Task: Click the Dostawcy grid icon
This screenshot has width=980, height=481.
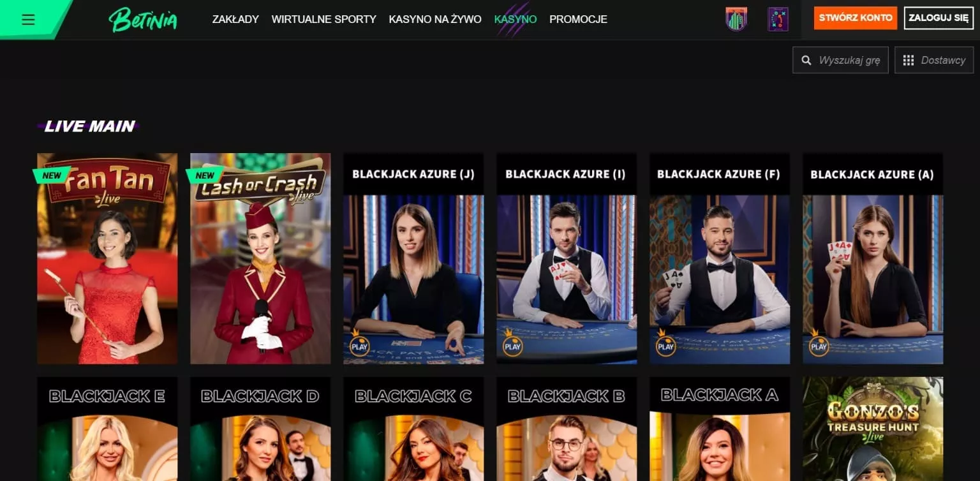Action: pos(909,61)
